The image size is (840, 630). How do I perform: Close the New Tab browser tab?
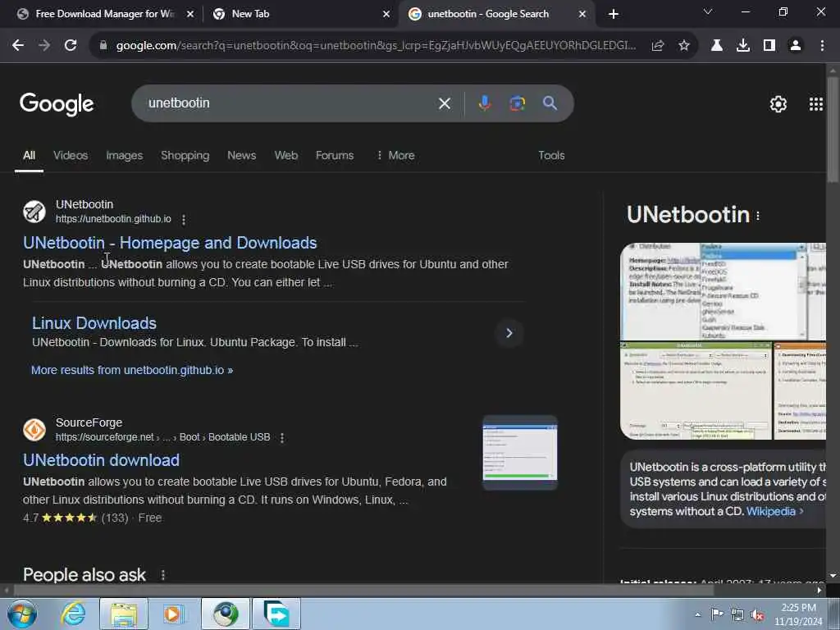pos(386,14)
